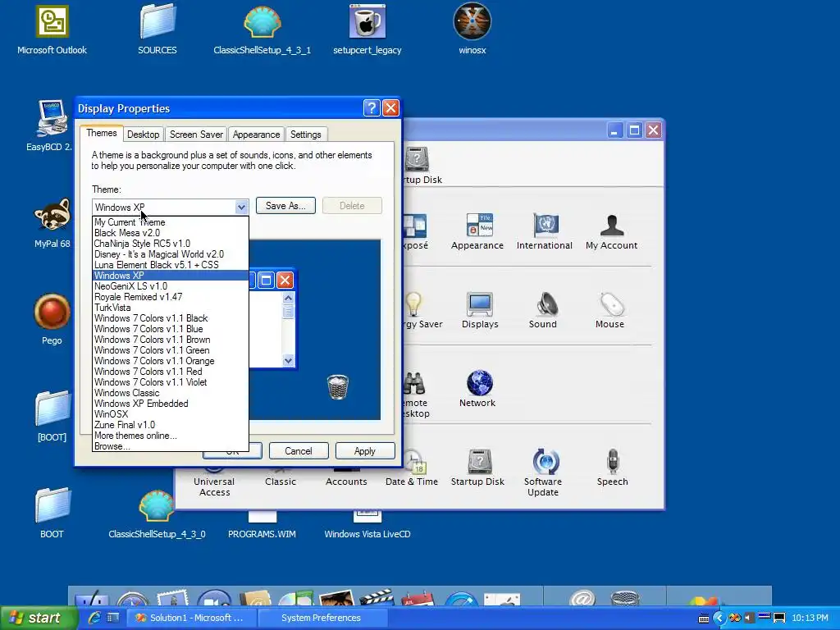The height and width of the screenshot is (630, 840).
Task: Choose Windows 7 Colors v1.1 Brown
Action: tap(171, 340)
